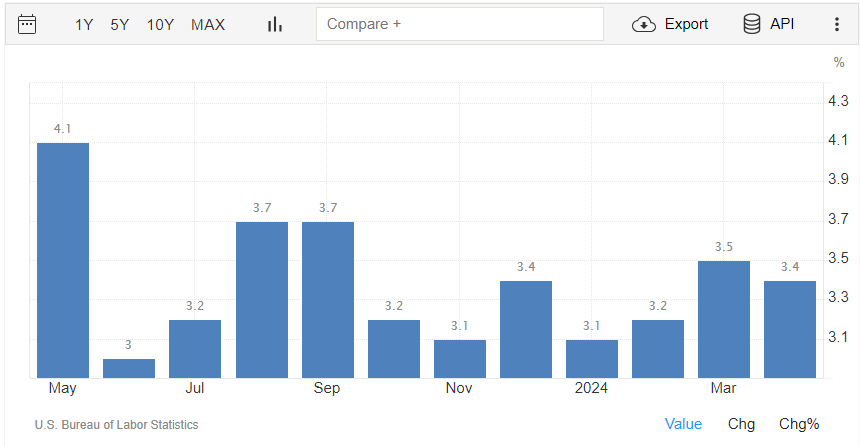Switch chart to Value view
The image size is (860, 446).
click(683, 424)
